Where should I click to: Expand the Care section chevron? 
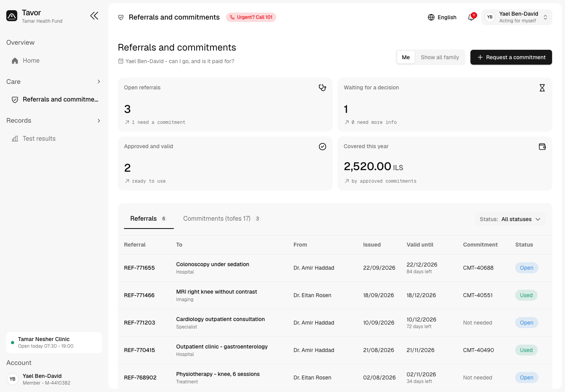(99, 82)
